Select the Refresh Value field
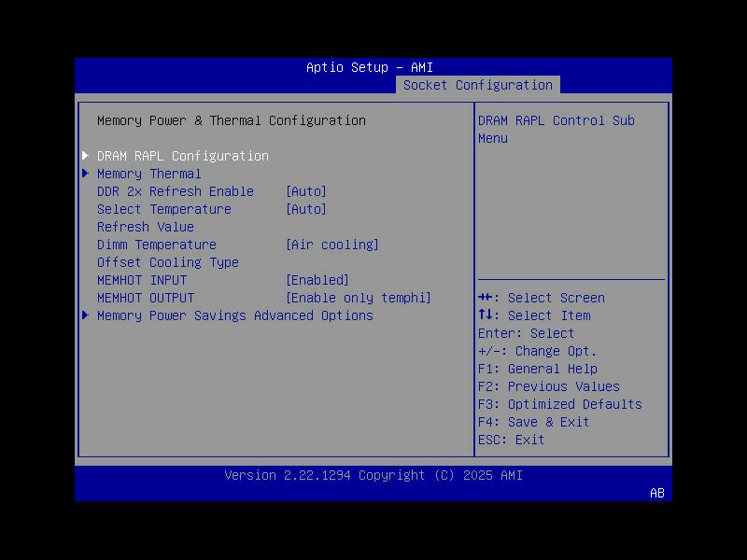The width and height of the screenshot is (747, 560). pyautogui.click(x=145, y=226)
